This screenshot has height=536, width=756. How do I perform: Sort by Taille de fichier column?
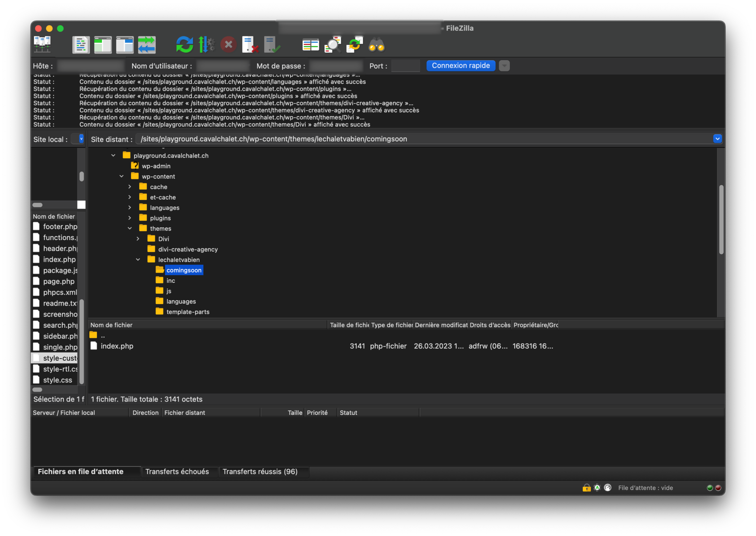pos(348,325)
